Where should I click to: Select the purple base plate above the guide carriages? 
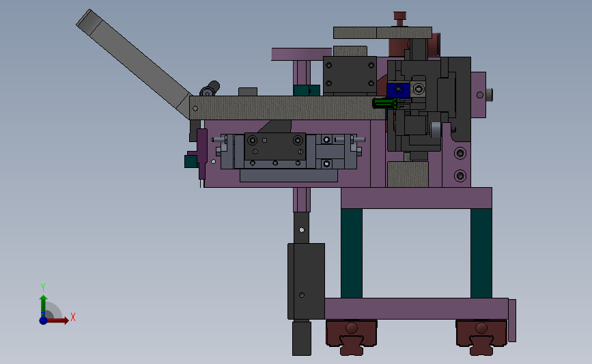[417, 309]
